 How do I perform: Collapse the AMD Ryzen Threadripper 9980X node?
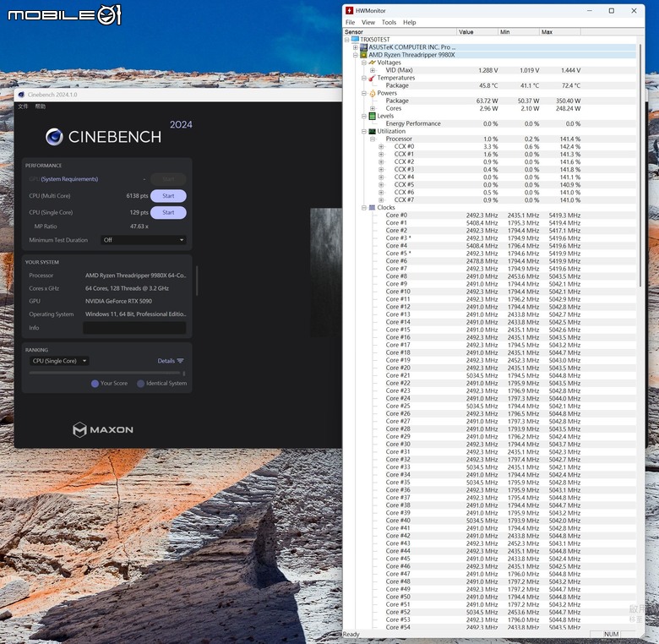coord(356,55)
